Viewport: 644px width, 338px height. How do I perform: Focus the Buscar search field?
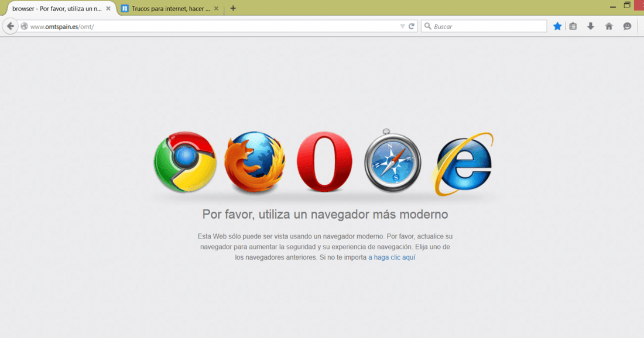pos(484,26)
